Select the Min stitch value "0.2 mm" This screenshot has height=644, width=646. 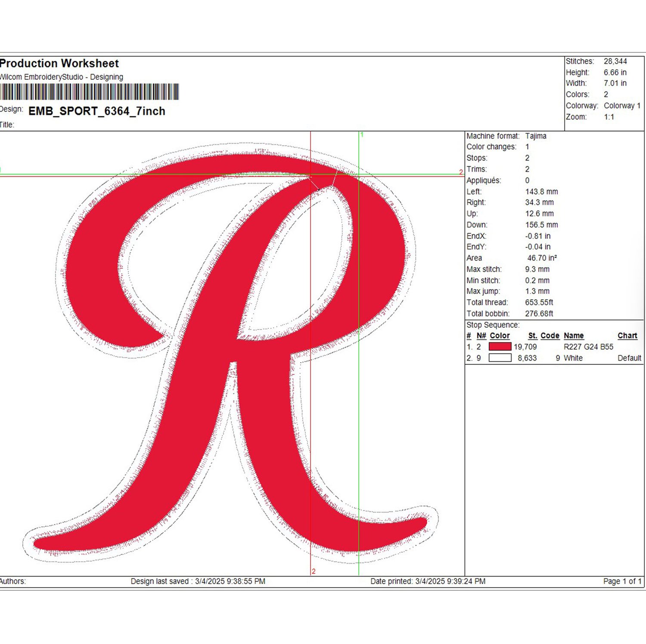[537, 280]
